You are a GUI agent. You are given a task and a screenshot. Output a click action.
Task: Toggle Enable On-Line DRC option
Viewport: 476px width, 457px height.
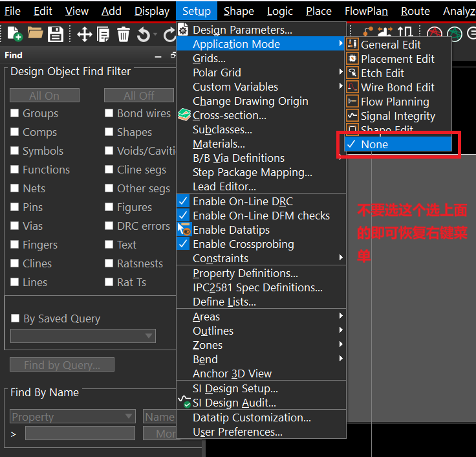(x=261, y=201)
